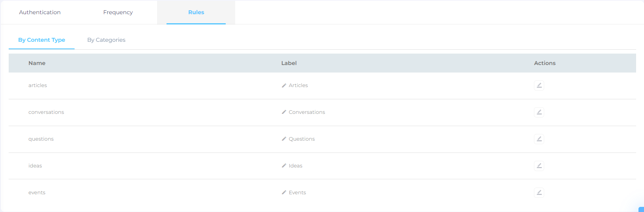Click the edit action icon for articles
Viewport: 644px width, 212px height.
(x=539, y=86)
